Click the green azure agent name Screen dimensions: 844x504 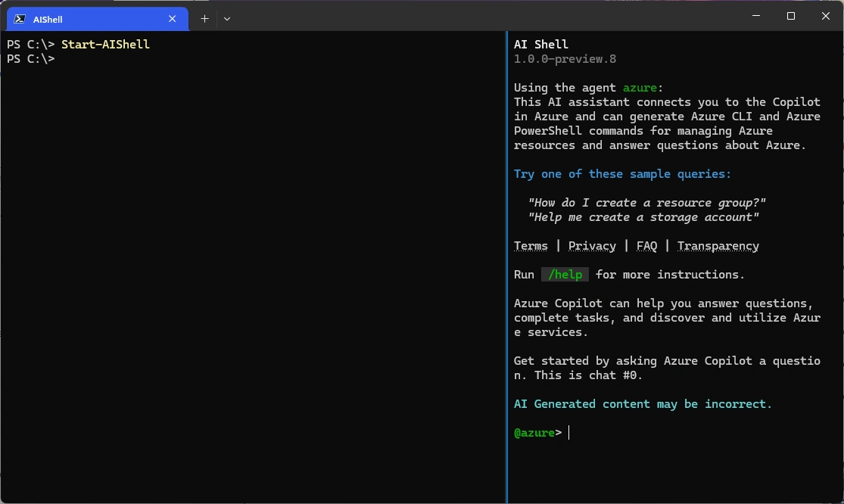click(x=640, y=88)
